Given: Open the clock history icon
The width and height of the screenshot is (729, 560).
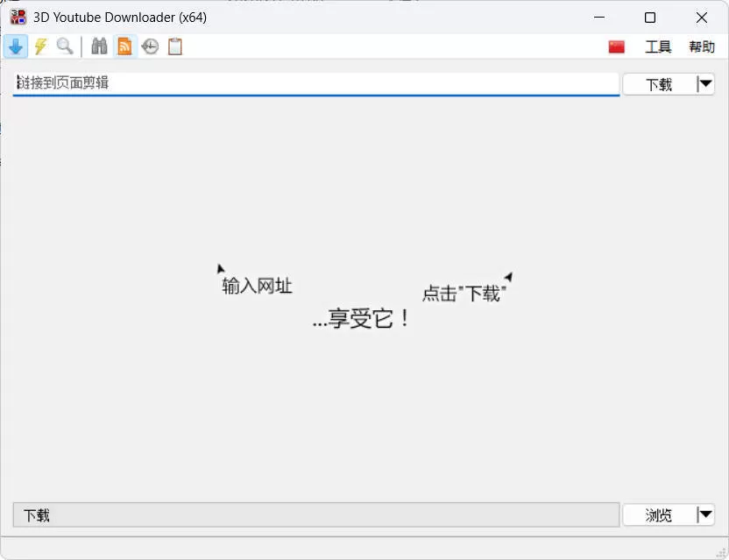Looking at the screenshot, I should (x=149, y=46).
